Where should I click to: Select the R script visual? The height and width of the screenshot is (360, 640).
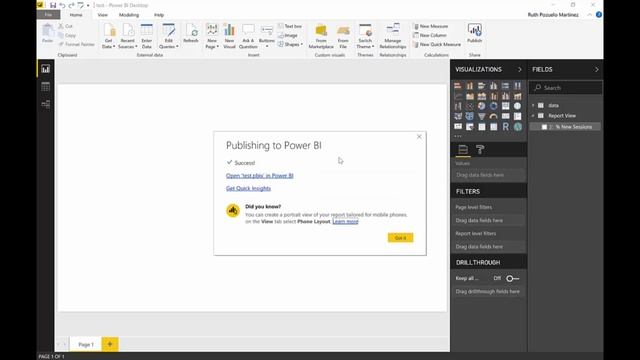tap(505, 127)
